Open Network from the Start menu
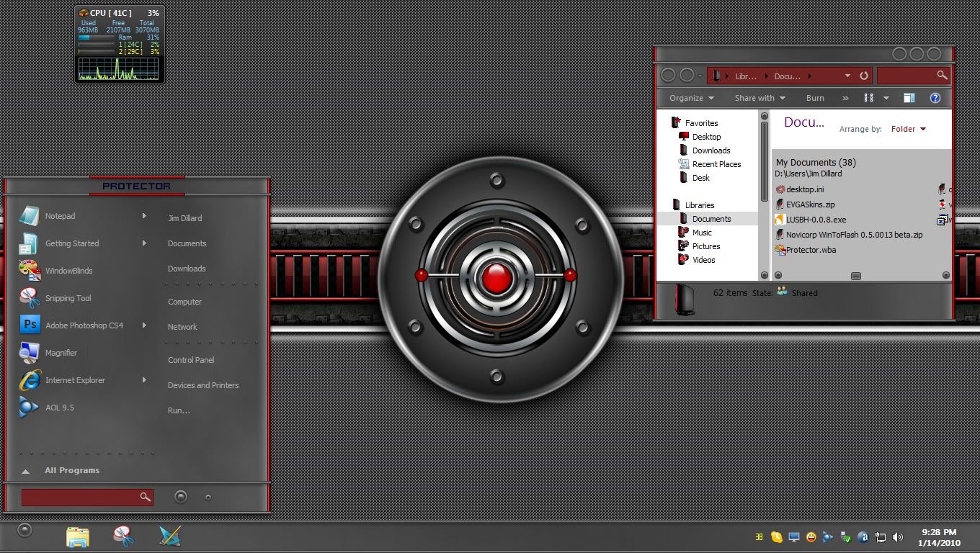Viewport: 980px width, 553px height. point(182,327)
